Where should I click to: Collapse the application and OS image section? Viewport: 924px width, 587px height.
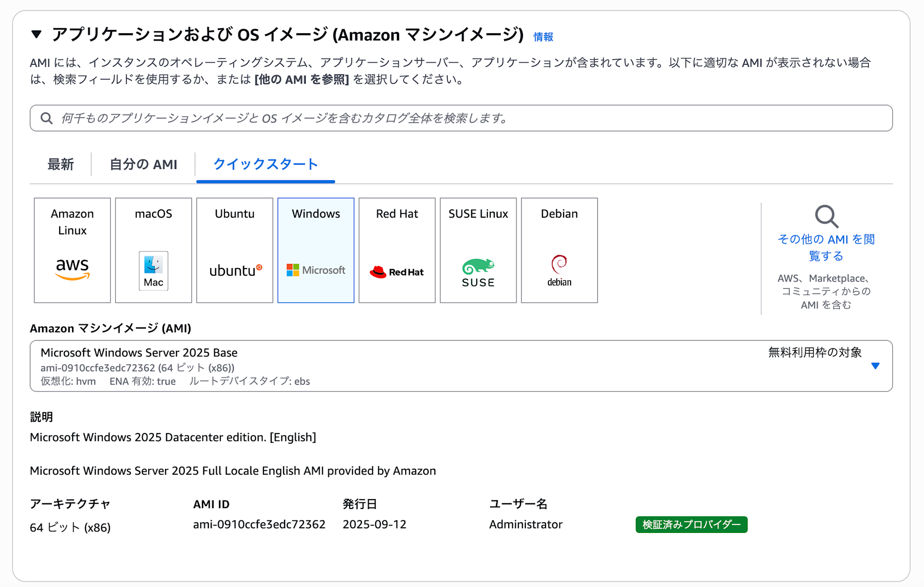coord(36,34)
